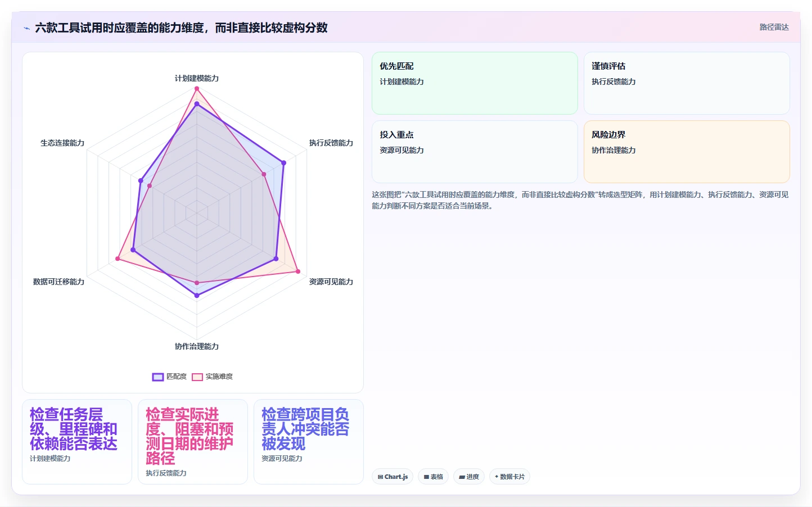The image size is (812, 507).
Task: Open the 投入重点 card
Action: coord(475,152)
